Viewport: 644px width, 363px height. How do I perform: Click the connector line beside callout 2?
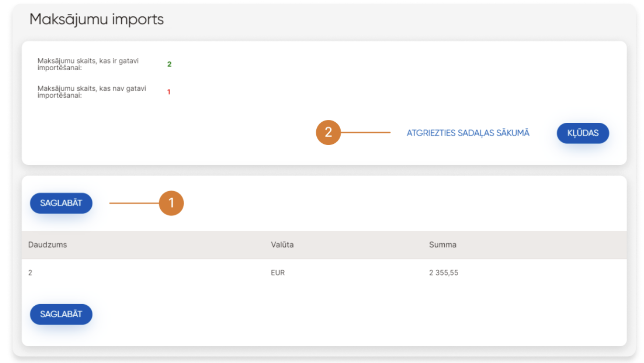[365, 132]
